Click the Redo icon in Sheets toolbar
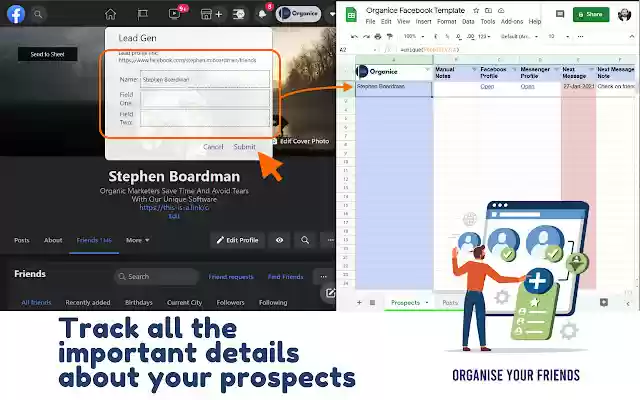The height and width of the screenshot is (400, 640). click(366, 36)
